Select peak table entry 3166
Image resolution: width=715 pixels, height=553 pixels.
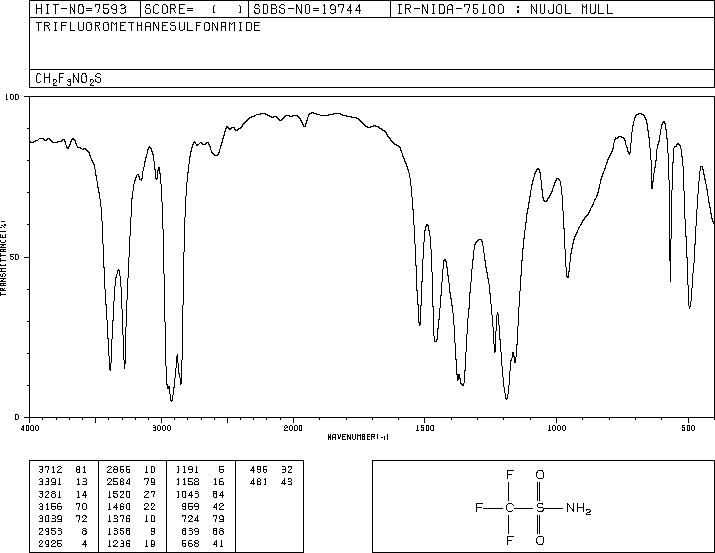tap(50, 506)
